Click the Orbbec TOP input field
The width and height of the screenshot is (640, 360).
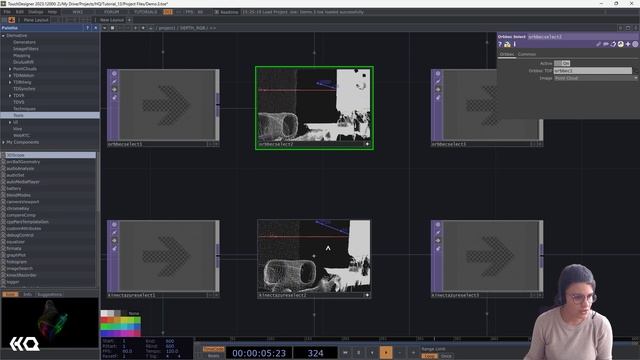click(593, 71)
